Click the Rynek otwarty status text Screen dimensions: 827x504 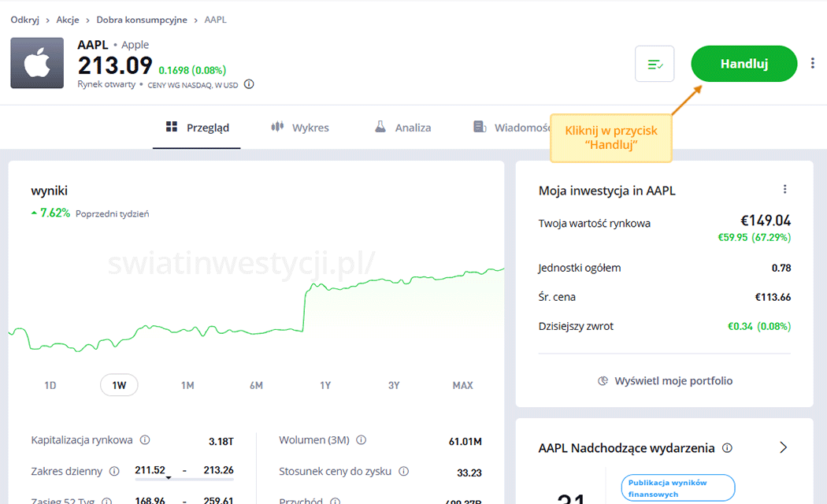[106, 84]
